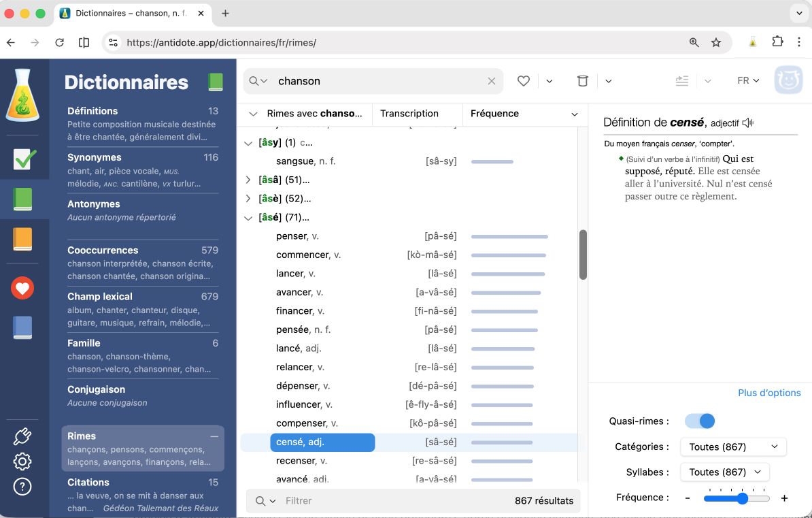Viewport: 812px width, 518px height.
Task: Clear the search field with the X
Action: 492,80
